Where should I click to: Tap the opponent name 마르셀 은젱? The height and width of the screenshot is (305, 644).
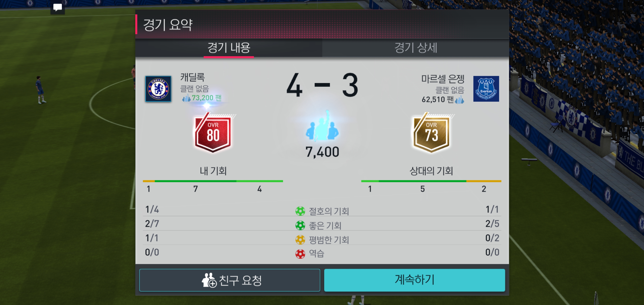[443, 79]
